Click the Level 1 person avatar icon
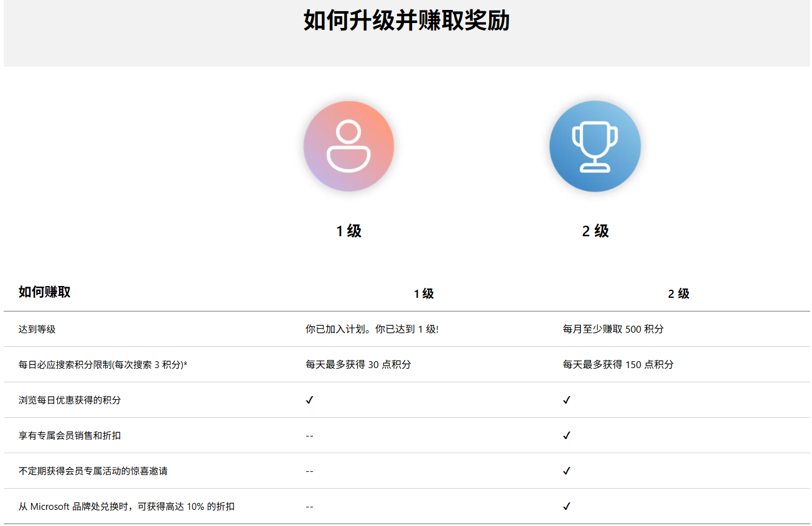812x526 pixels. tap(348, 146)
